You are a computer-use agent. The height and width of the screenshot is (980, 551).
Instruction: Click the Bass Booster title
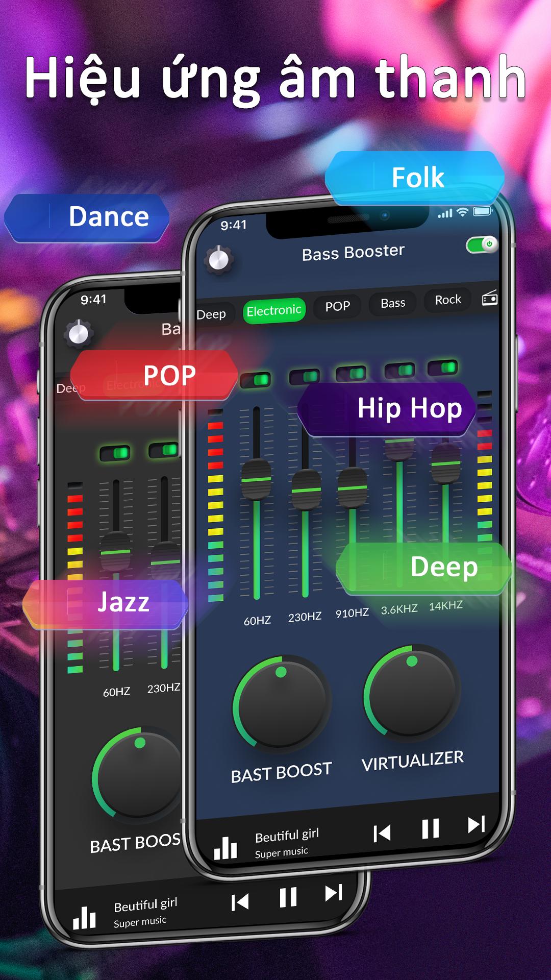pos(353,253)
